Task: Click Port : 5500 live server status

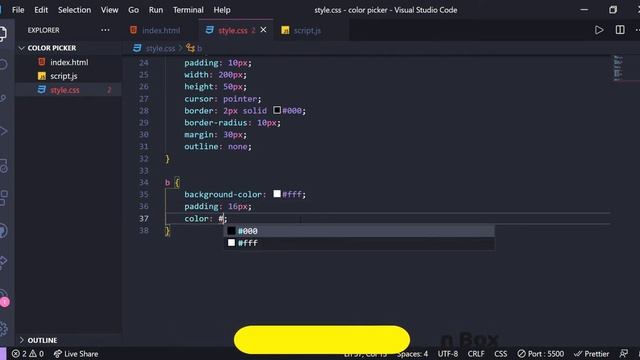Action: (x=540, y=354)
